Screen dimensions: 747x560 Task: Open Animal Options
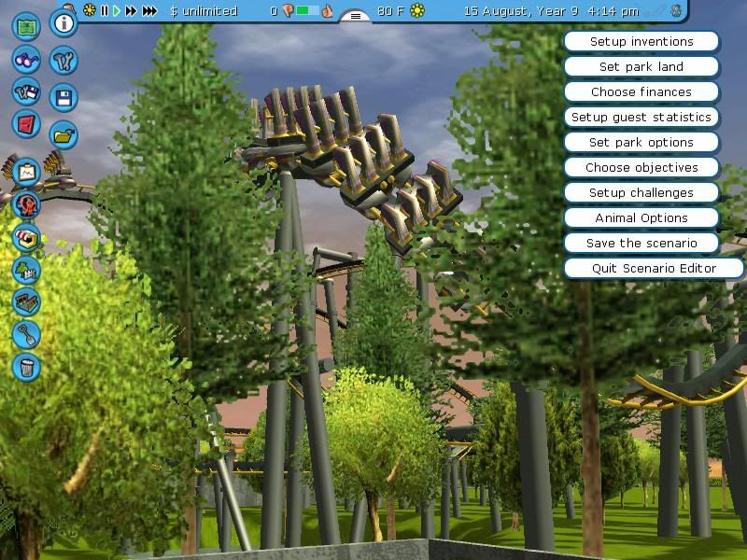pyautogui.click(x=641, y=218)
